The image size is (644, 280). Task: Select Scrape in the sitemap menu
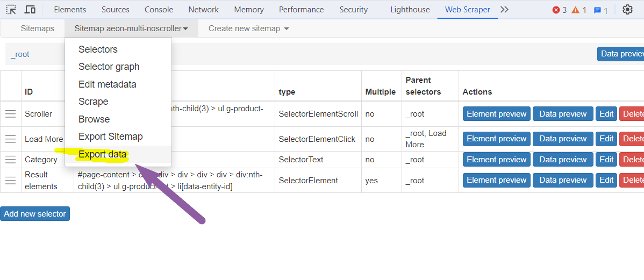tap(93, 102)
